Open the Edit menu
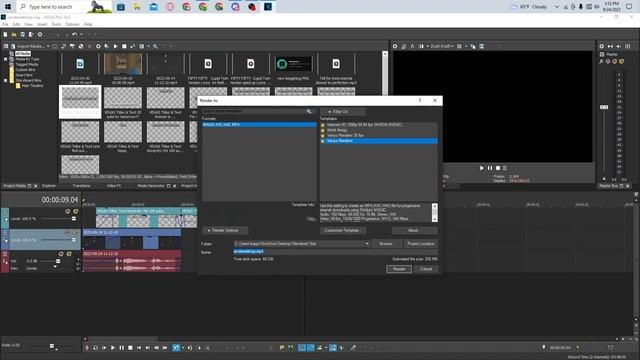 point(16,24)
